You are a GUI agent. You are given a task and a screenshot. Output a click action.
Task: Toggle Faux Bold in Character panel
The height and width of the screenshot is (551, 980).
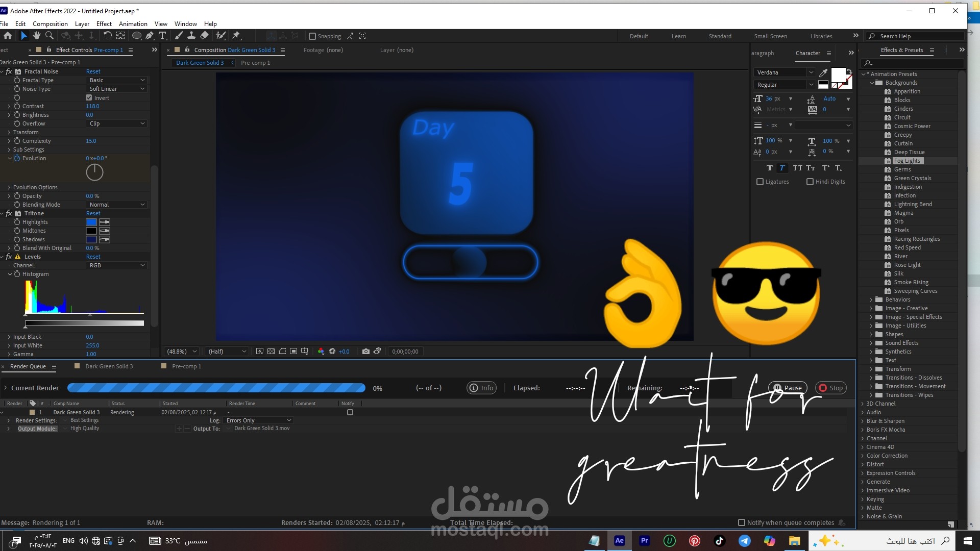(770, 168)
